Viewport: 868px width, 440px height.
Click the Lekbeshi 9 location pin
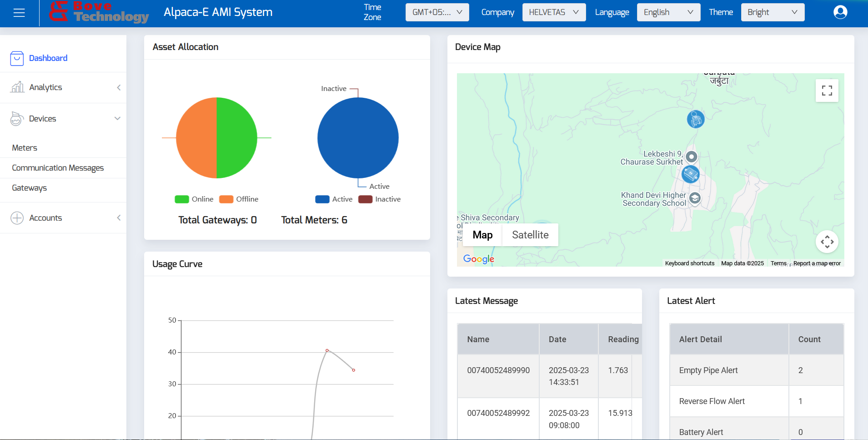click(691, 157)
